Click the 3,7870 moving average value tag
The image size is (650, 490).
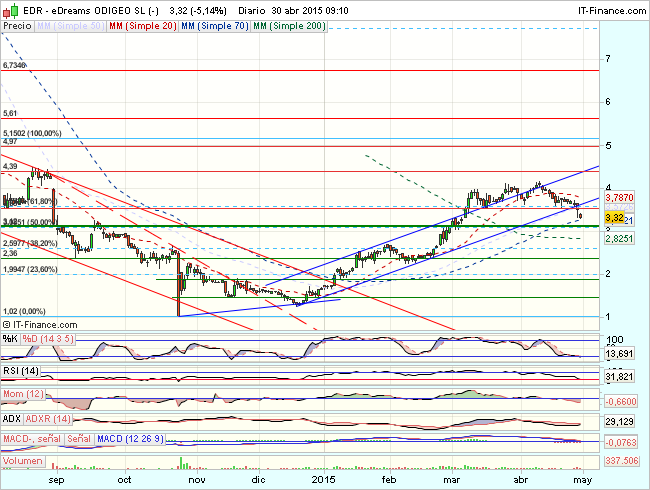(x=619, y=197)
